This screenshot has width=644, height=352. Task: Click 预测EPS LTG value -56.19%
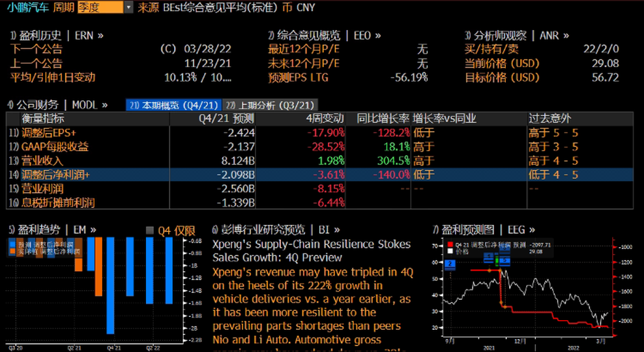pyautogui.click(x=409, y=77)
